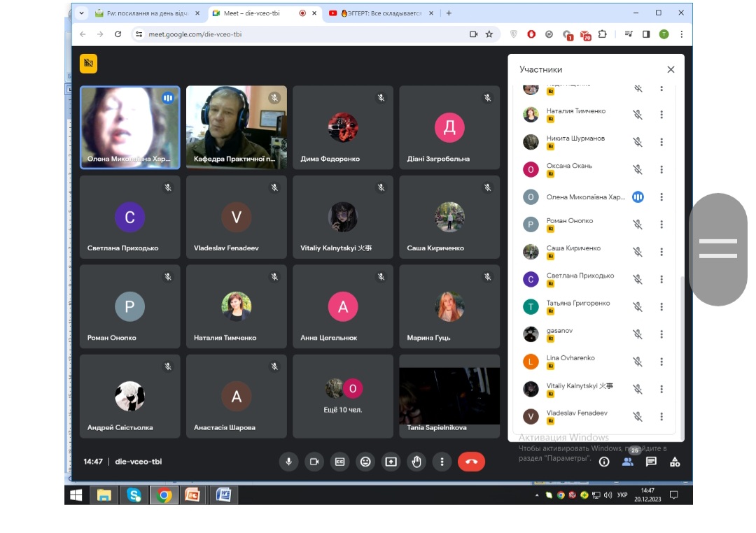Screen dimensions: 756x533
Task: Click the Кафедра Практичної video tile
Action: click(237, 128)
